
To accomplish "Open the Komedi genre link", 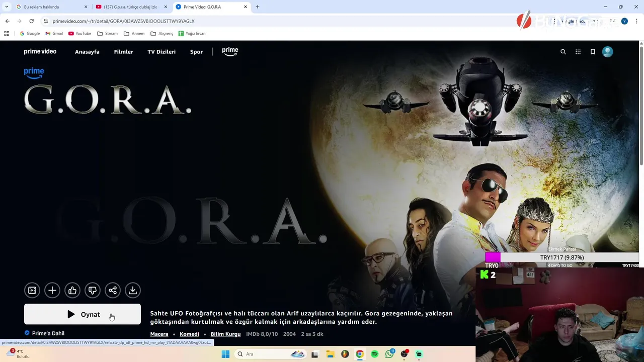I will point(189,334).
